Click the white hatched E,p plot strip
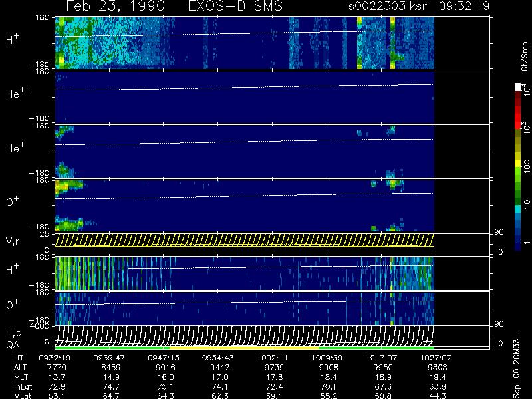Viewport: 532px width, 399px height. (245, 335)
